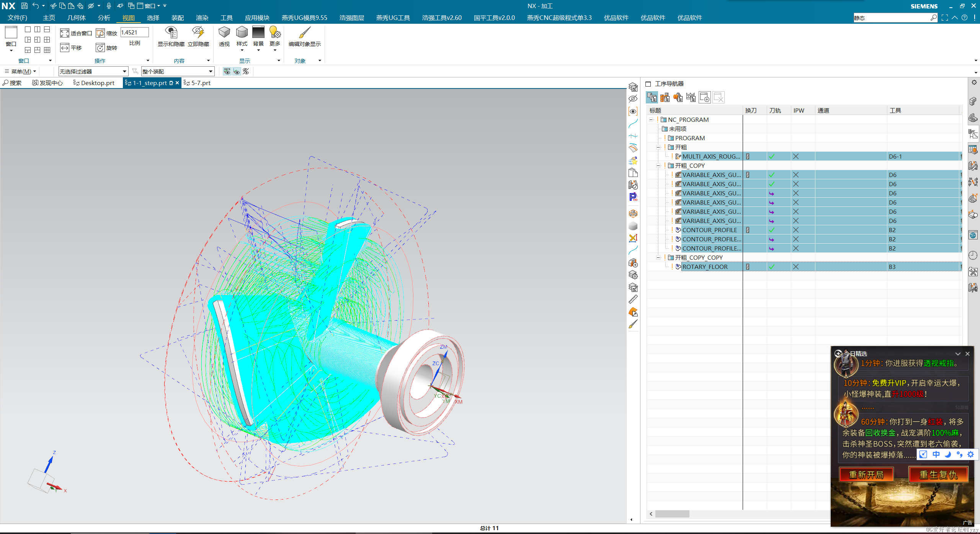This screenshot has width=980, height=534.
Task: Collapse the 开粗 group node
Action: coord(658,147)
